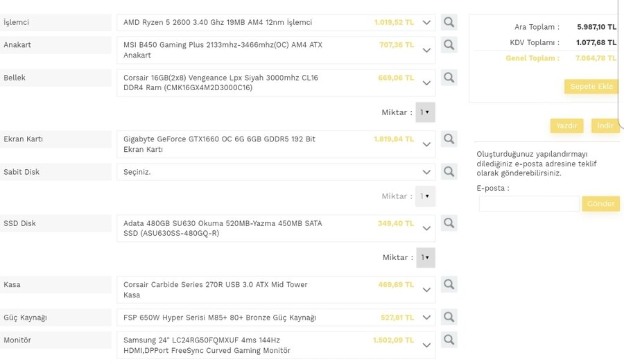Click the SSD Disk magnifier icon
The height and width of the screenshot is (364, 624).
coord(449,223)
